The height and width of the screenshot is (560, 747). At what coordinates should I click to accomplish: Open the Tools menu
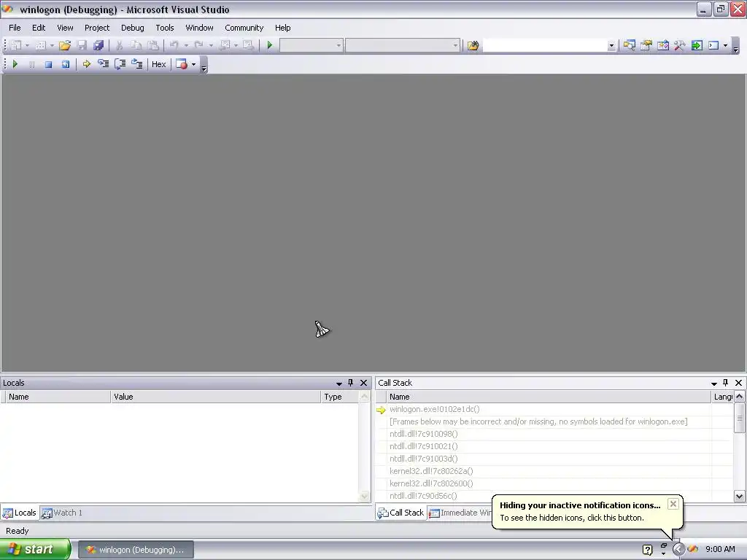(165, 28)
